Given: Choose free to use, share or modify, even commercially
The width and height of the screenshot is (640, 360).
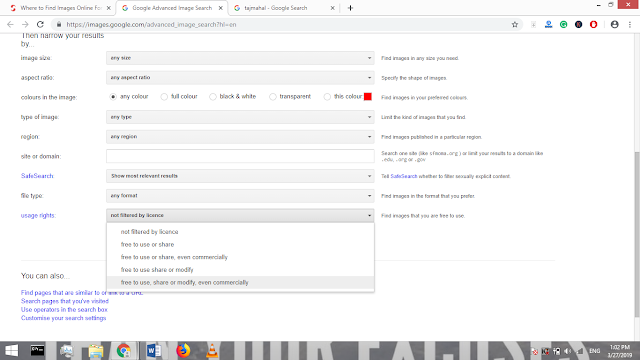Looking at the screenshot, I should 240,282.
